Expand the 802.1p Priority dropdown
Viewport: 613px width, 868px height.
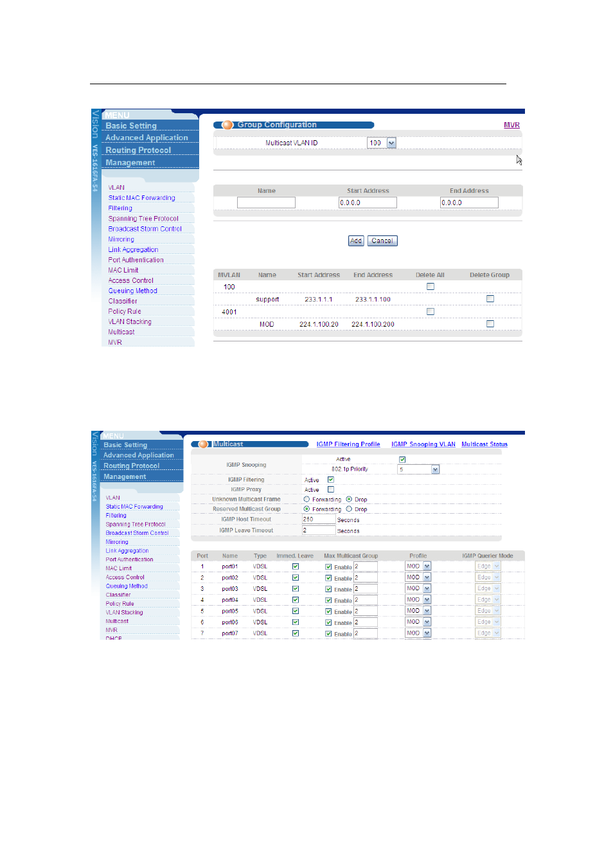[435, 470]
